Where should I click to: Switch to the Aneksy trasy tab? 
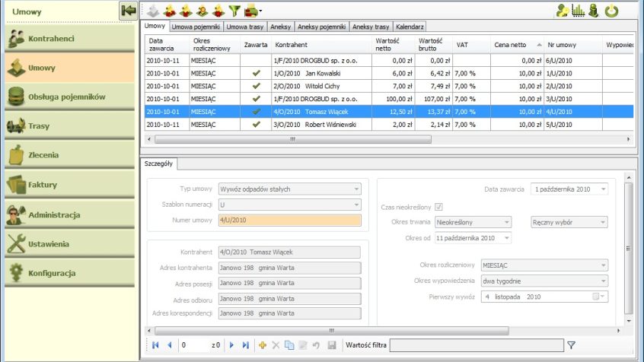pos(371,27)
